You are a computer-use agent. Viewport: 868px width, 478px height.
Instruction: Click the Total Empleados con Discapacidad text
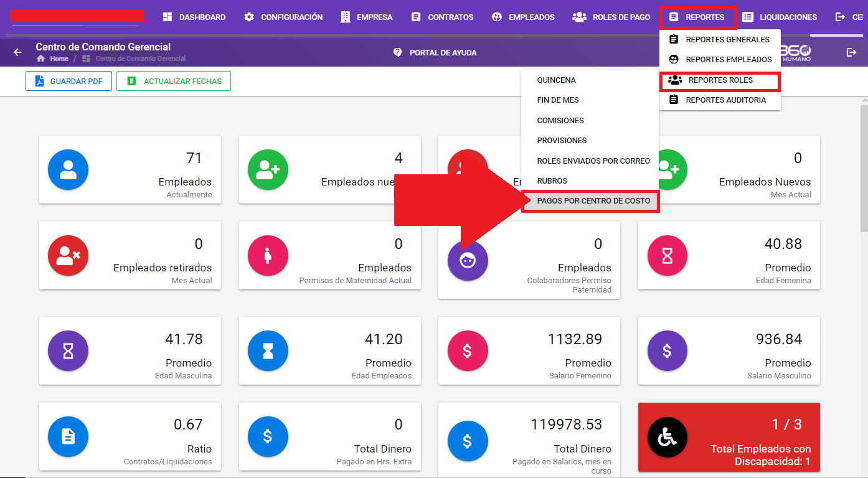coord(761,455)
